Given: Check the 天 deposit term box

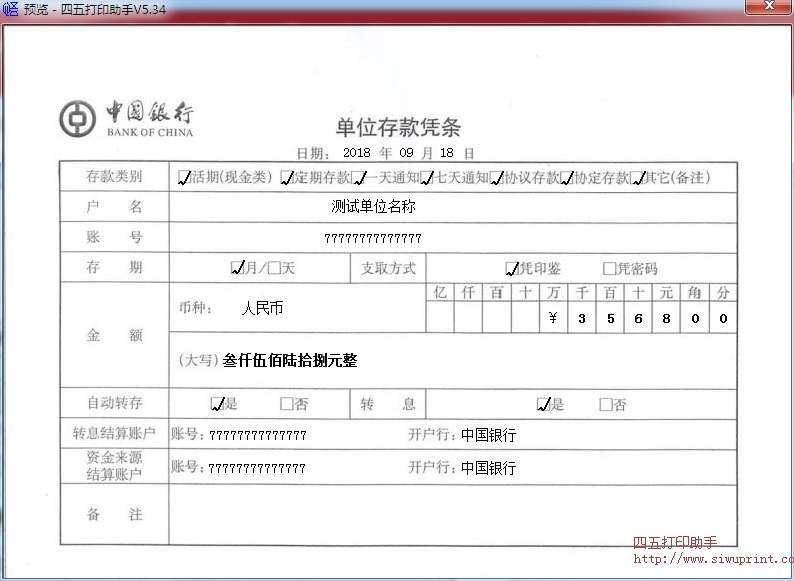Looking at the screenshot, I should coord(274,267).
